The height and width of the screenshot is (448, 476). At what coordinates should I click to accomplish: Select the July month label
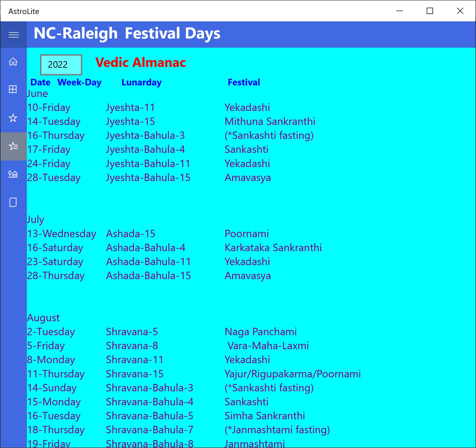point(36,219)
